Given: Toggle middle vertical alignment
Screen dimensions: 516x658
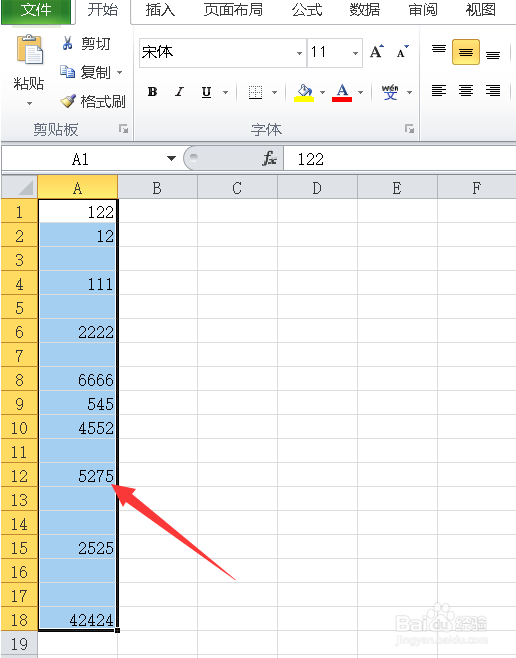Looking at the screenshot, I should point(466,52).
